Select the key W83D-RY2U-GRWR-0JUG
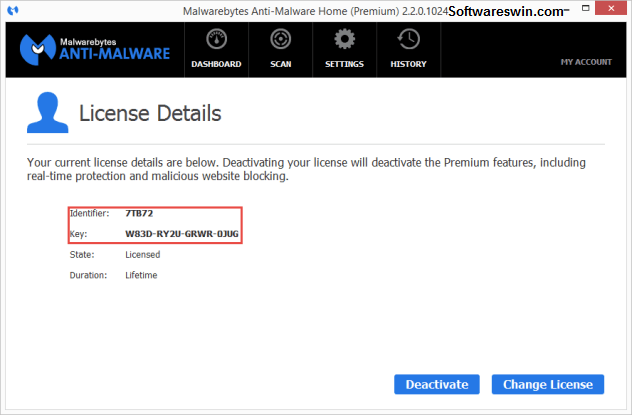This screenshot has height=415, width=632. [x=182, y=234]
